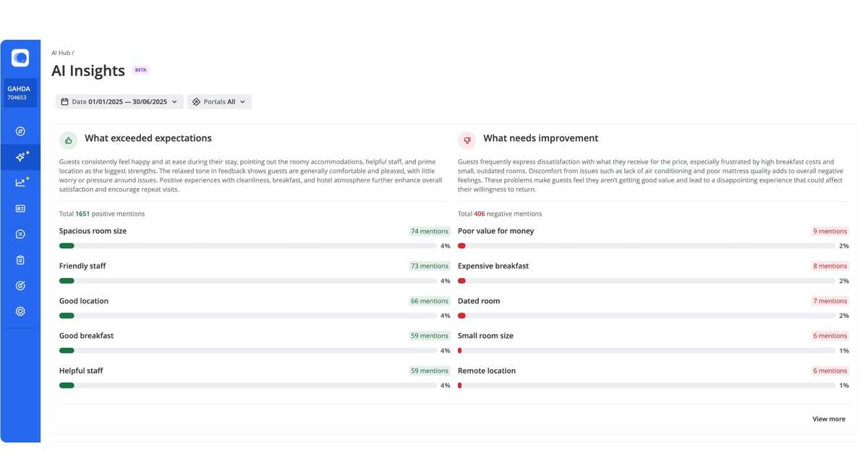Click the Friendly staff progress bar
The width and height of the screenshot is (868, 456).
coord(247,281)
